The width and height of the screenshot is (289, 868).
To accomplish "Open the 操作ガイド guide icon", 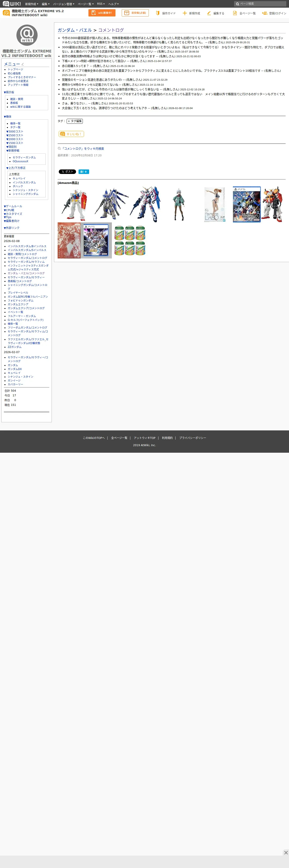I will pyautogui.click(x=158, y=13).
